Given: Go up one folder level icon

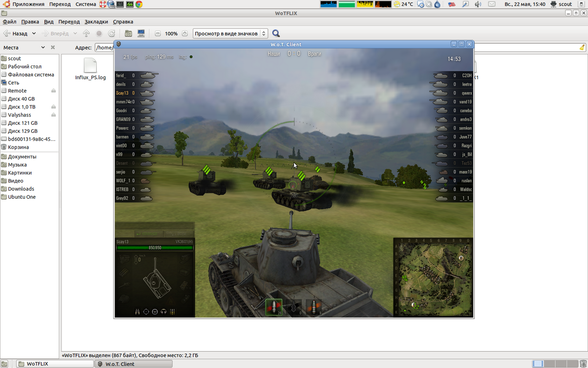Looking at the screenshot, I should point(86,33).
